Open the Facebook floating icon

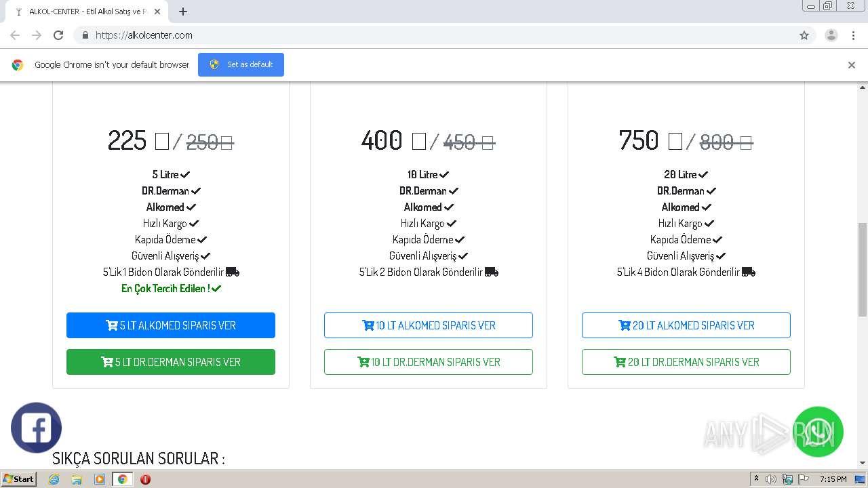tap(36, 428)
